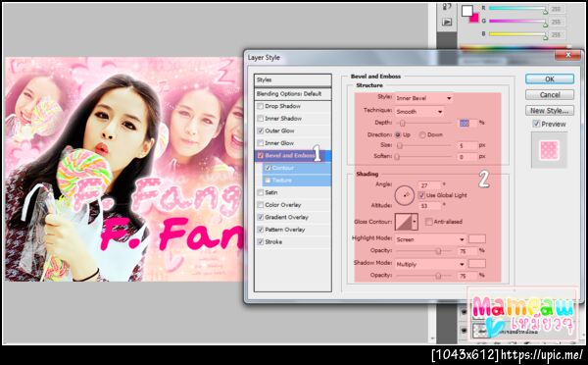Select the Up direction radio button
588x365 pixels.
(x=398, y=134)
